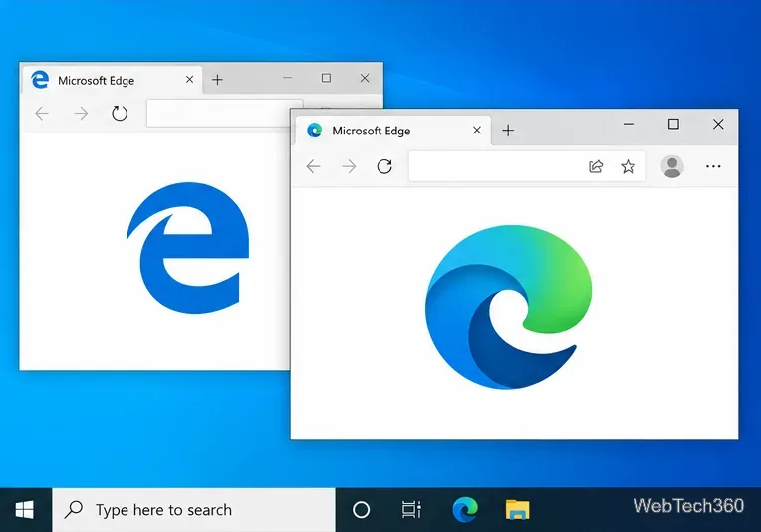Minimize the legacy Edge window
Screen dimensions: 761x532
point(287,78)
